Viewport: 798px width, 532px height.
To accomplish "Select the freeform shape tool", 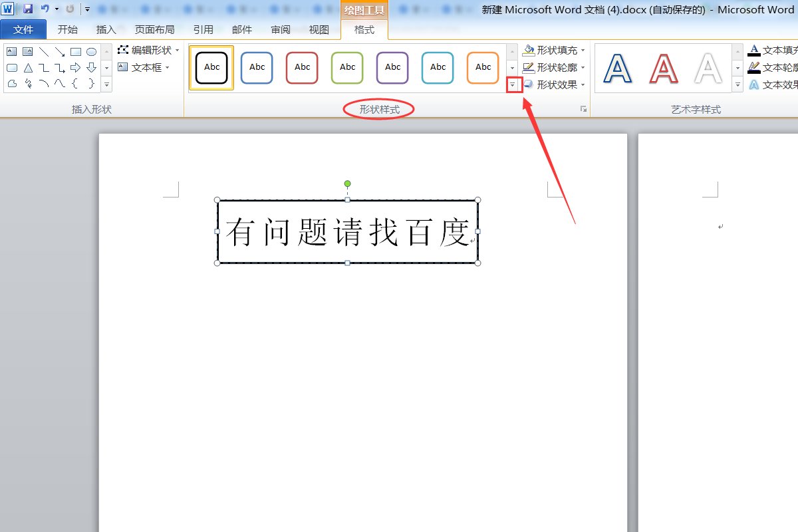I will click(12, 83).
